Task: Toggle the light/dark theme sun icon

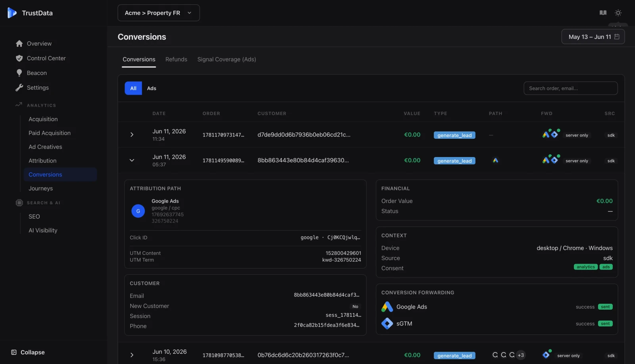Action: point(618,13)
